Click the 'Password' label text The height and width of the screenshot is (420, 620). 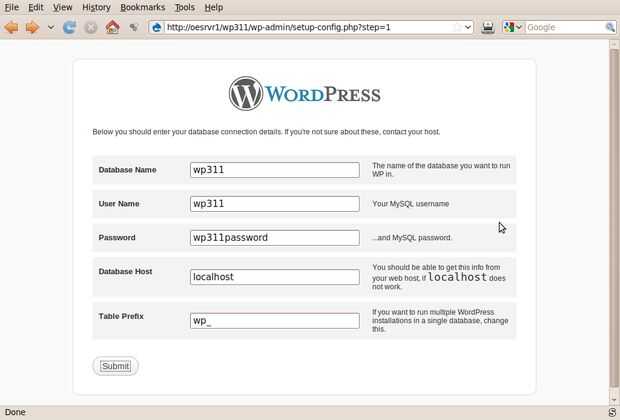pyautogui.click(x=117, y=238)
